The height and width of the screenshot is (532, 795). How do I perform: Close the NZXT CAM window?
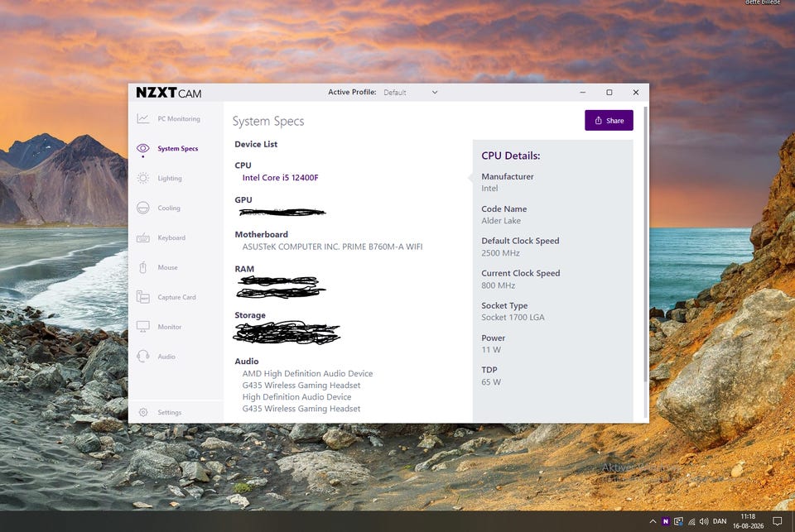(636, 92)
